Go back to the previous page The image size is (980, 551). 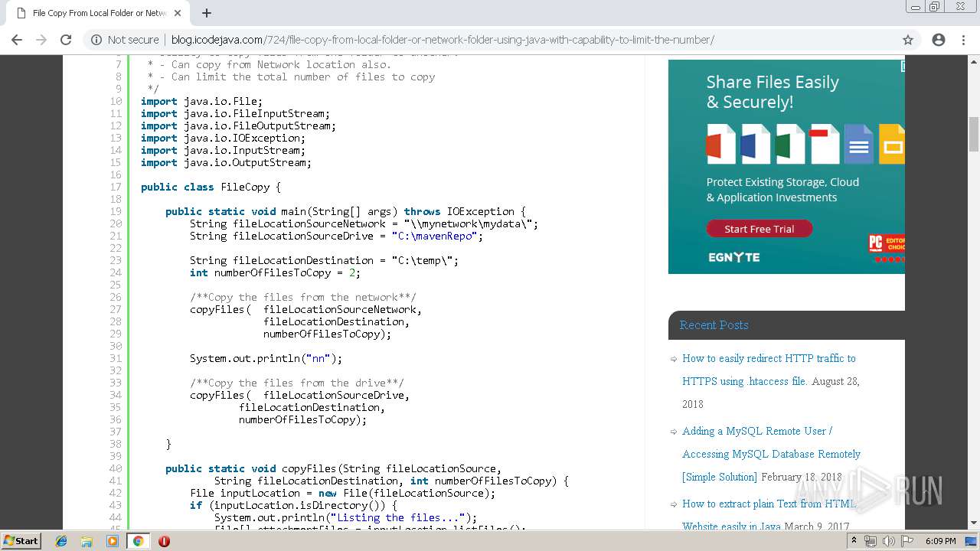coord(17,40)
